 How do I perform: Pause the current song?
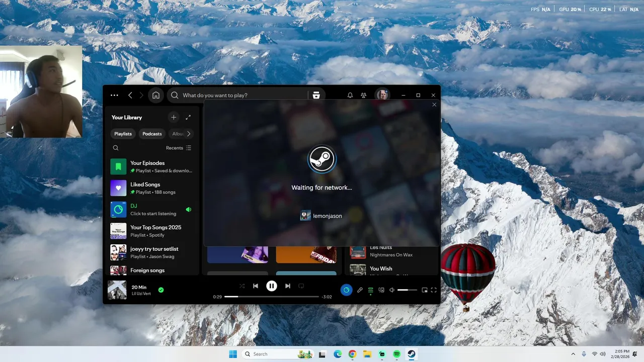(x=272, y=286)
